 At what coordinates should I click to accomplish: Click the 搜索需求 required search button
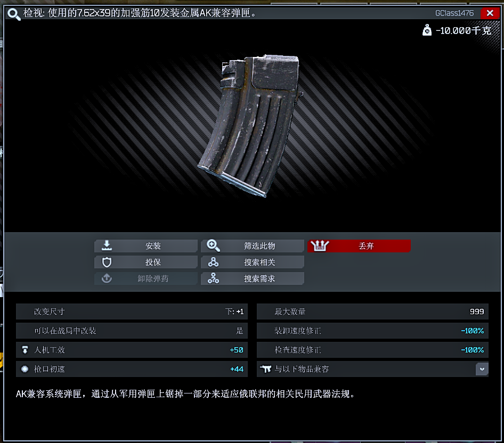(253, 278)
